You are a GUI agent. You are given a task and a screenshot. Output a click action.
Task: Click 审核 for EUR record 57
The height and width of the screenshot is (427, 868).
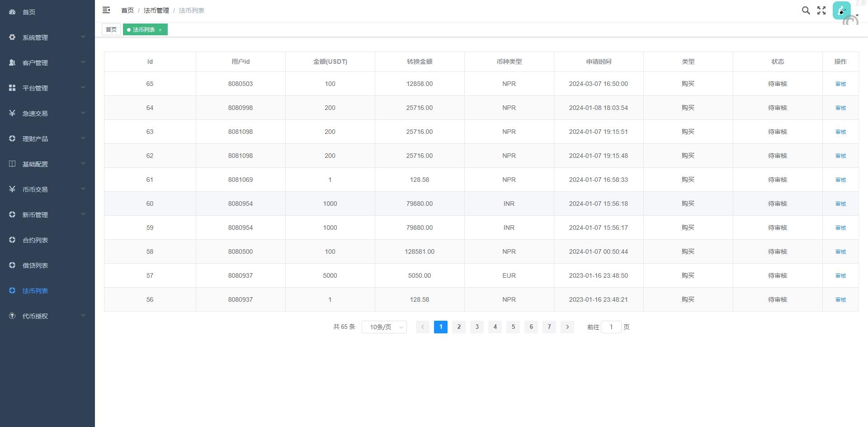click(840, 276)
